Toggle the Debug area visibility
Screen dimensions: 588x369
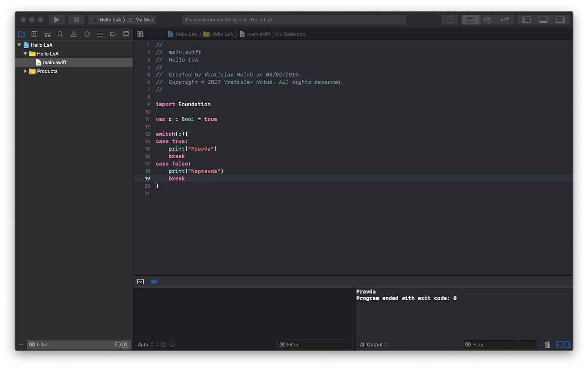click(x=543, y=19)
